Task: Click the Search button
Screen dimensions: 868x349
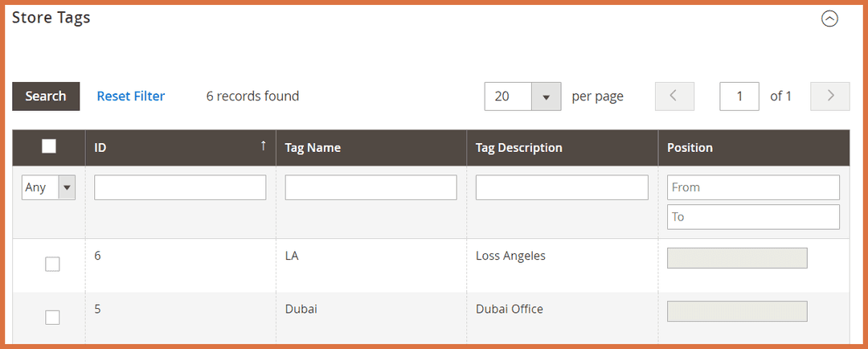Action: pos(46,96)
